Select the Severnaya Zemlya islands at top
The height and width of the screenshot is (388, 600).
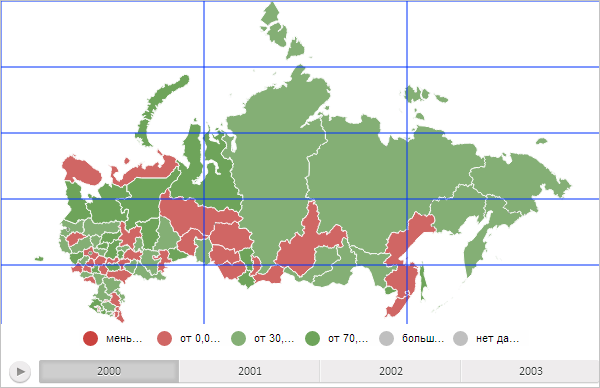[x=281, y=31]
